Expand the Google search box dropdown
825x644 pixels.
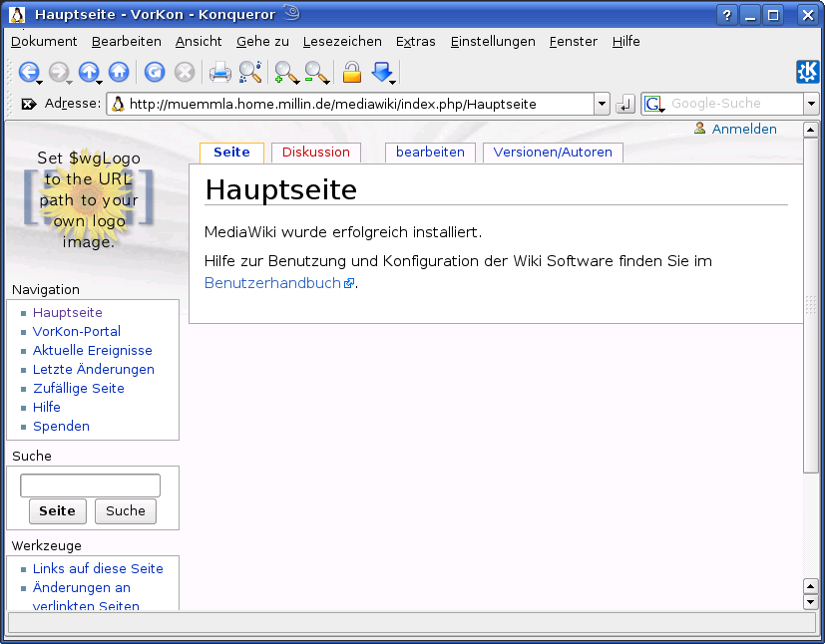[x=811, y=104]
